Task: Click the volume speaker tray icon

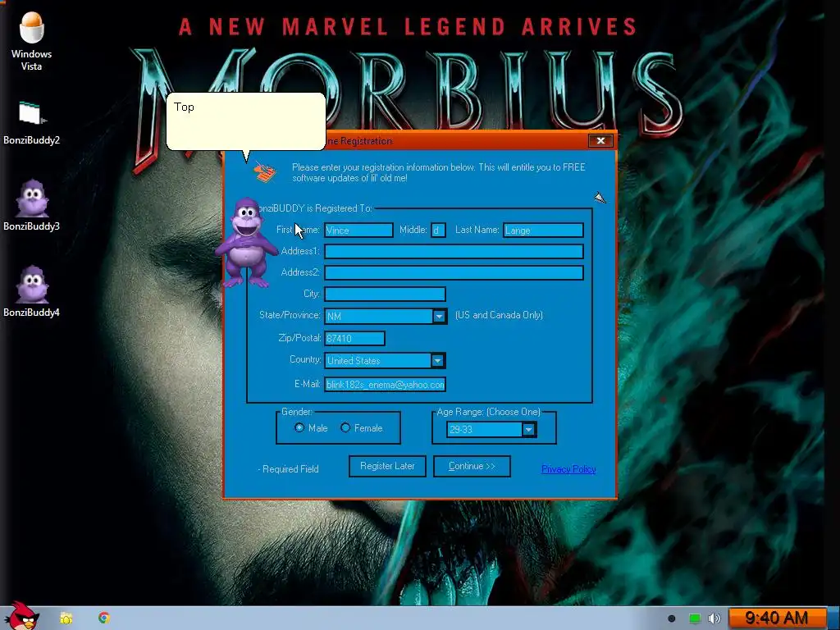Action: click(x=714, y=619)
